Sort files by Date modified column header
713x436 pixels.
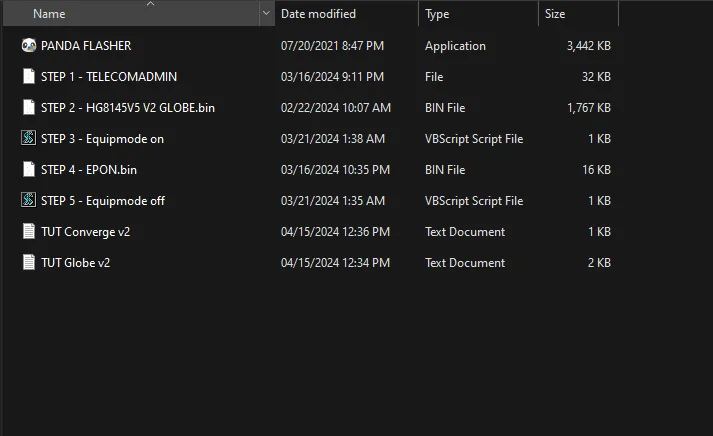point(318,14)
